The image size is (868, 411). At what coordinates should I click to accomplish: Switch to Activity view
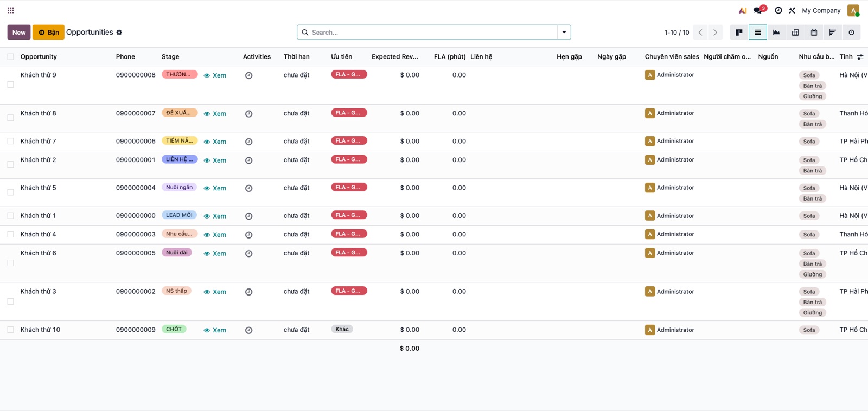tap(851, 33)
